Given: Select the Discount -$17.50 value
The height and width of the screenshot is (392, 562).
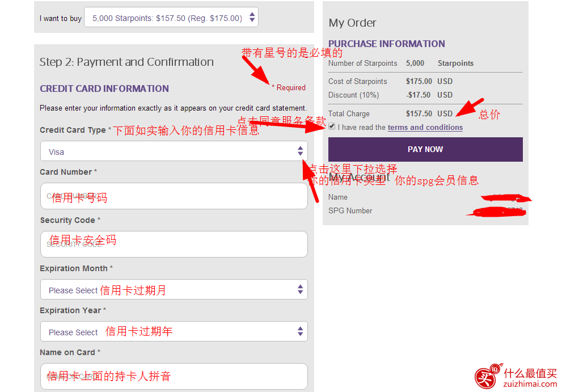Looking at the screenshot, I should [x=418, y=95].
